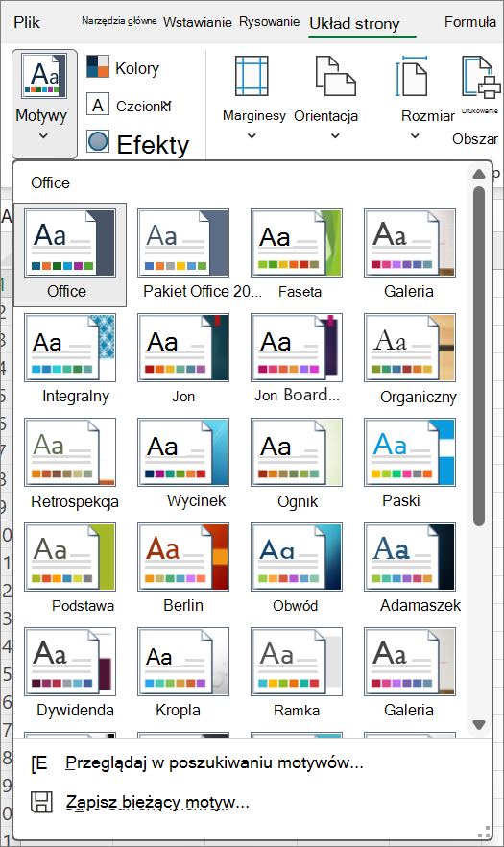This screenshot has height=847, width=504.
Task: Open the Efekty theme effects menu
Action: tap(137, 144)
